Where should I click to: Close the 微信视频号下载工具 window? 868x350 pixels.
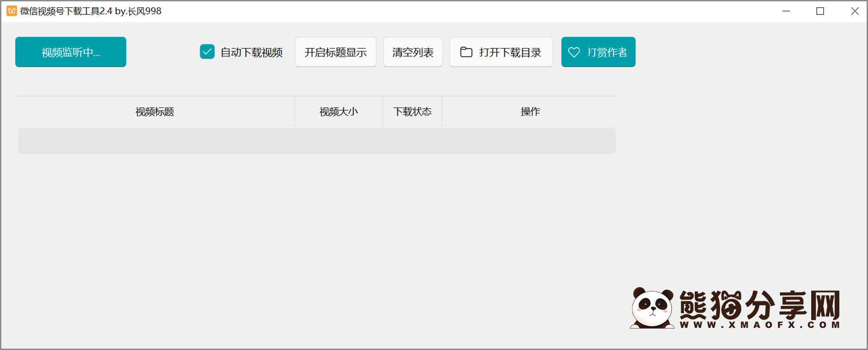[855, 11]
